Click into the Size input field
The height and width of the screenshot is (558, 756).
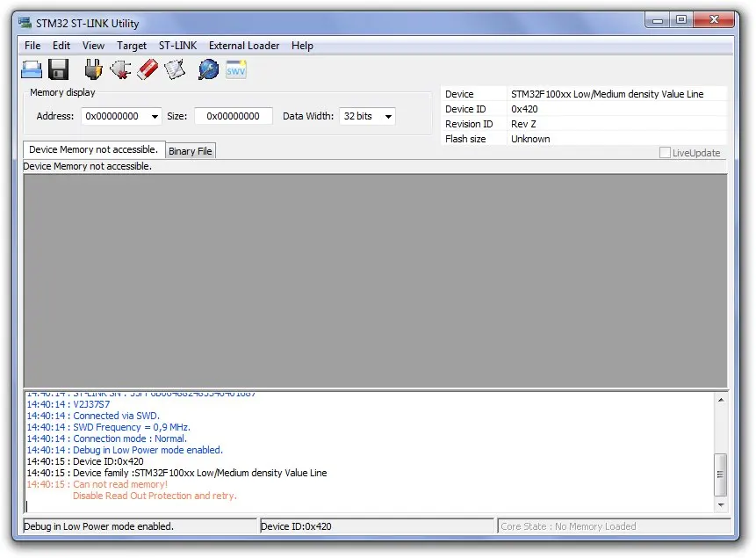(x=234, y=116)
